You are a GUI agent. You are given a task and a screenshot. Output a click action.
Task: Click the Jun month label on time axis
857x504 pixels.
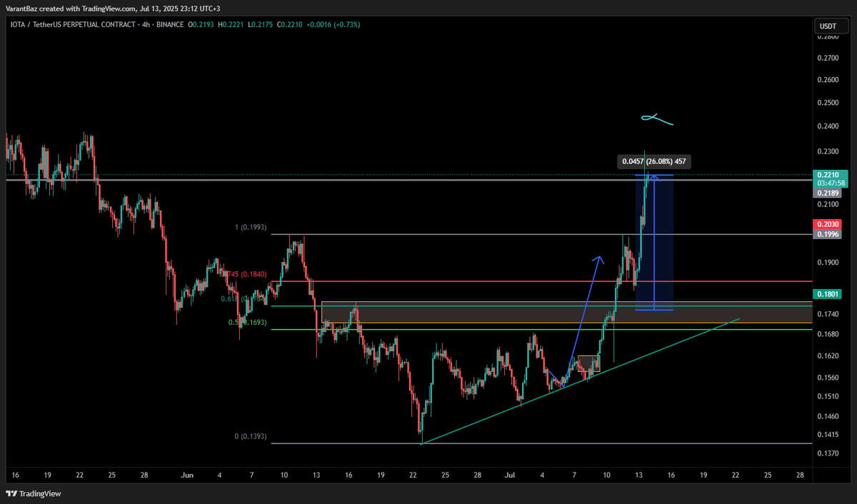tap(187, 475)
